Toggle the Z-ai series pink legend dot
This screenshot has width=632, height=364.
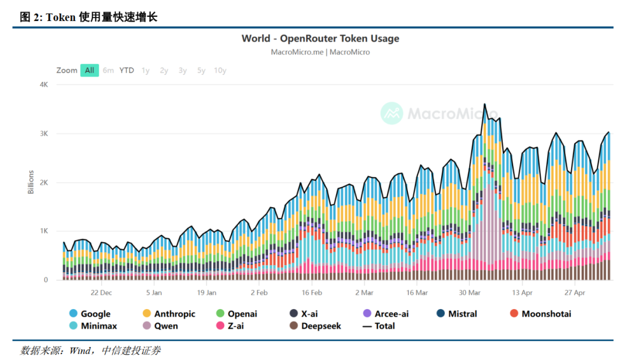click(x=220, y=325)
